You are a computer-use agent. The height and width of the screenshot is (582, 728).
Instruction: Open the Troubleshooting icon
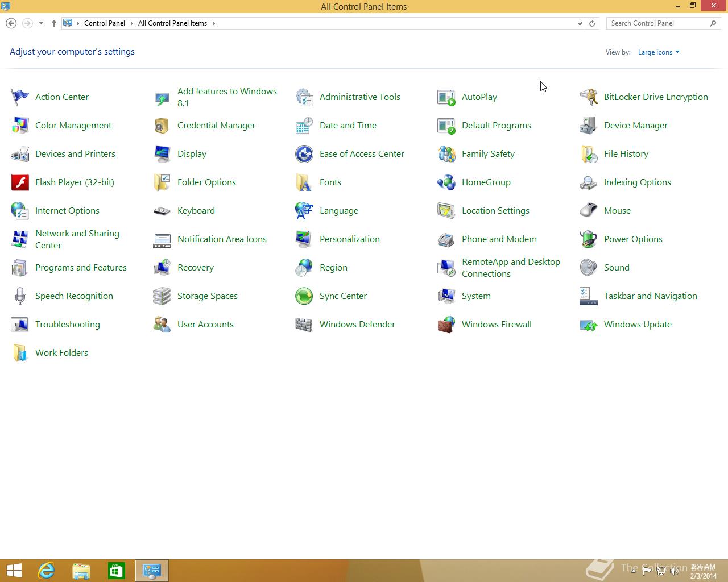(x=20, y=325)
